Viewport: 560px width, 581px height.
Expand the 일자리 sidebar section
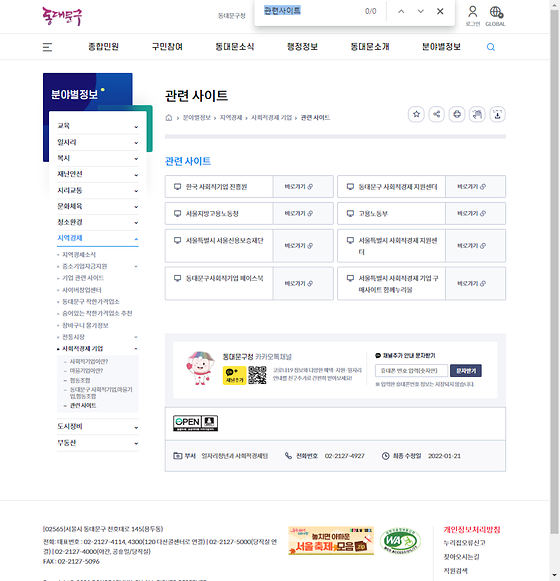click(98, 142)
